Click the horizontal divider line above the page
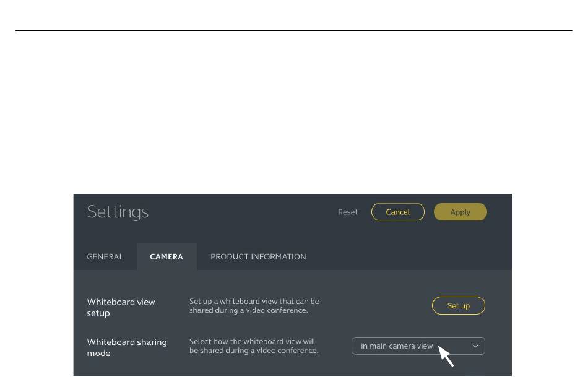 tap(293, 30)
